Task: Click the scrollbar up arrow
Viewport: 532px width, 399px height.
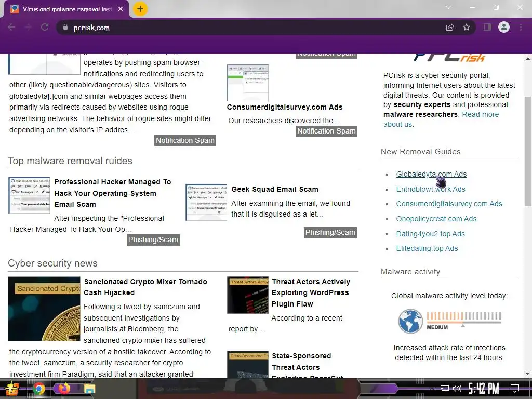Action: pos(528,58)
